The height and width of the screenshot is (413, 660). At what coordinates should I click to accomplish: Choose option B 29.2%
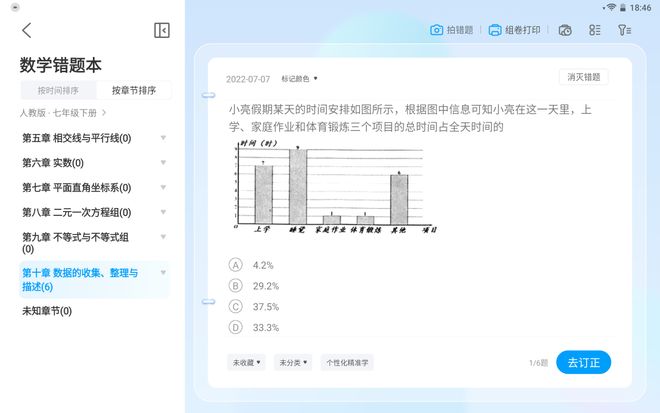[253, 286]
